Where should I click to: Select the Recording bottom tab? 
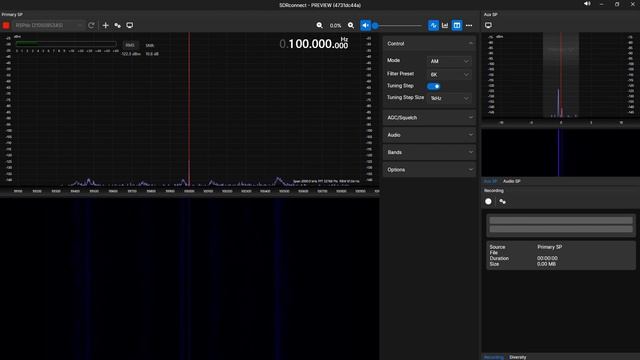click(493, 357)
